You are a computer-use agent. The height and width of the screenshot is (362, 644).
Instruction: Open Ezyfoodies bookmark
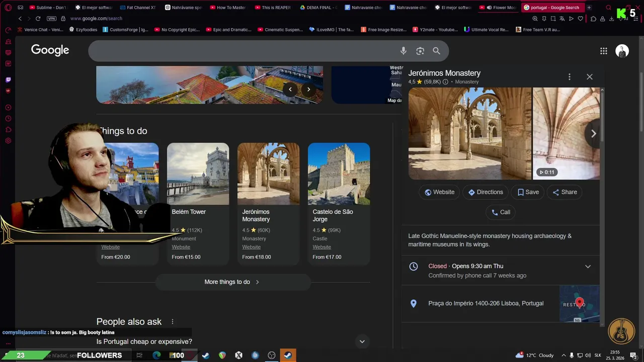click(83, 30)
